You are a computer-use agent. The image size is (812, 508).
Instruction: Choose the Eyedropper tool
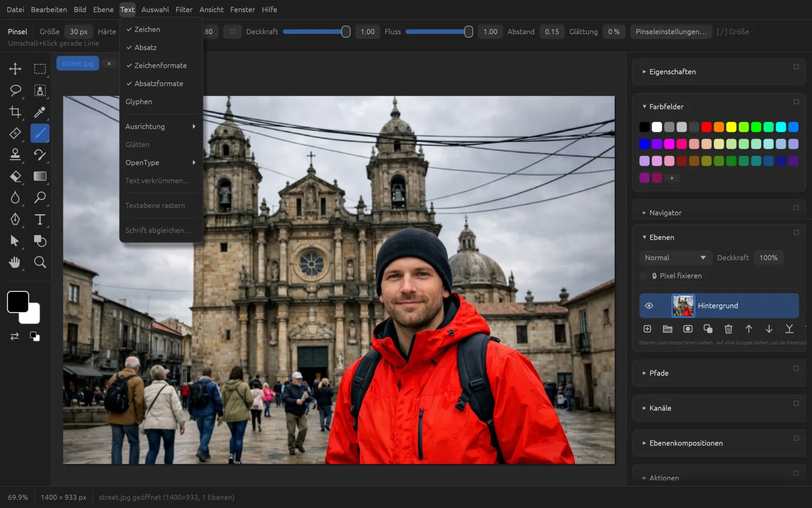tap(40, 112)
